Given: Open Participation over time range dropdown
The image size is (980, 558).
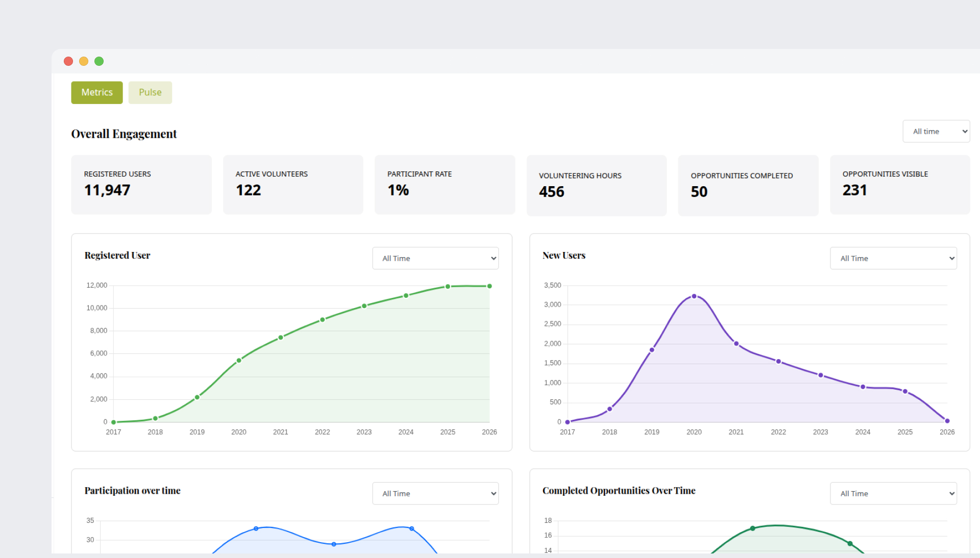Looking at the screenshot, I should tap(435, 493).
